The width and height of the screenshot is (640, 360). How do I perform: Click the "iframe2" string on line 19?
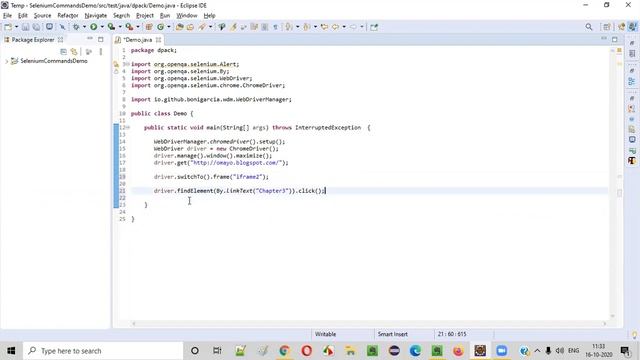coord(248,177)
